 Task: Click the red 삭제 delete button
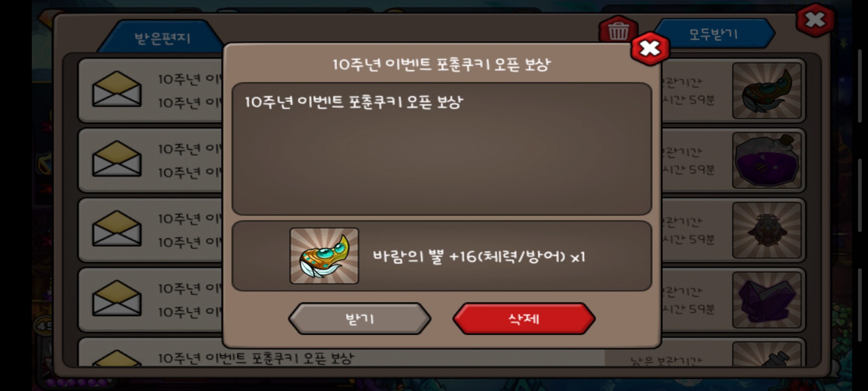point(524,319)
